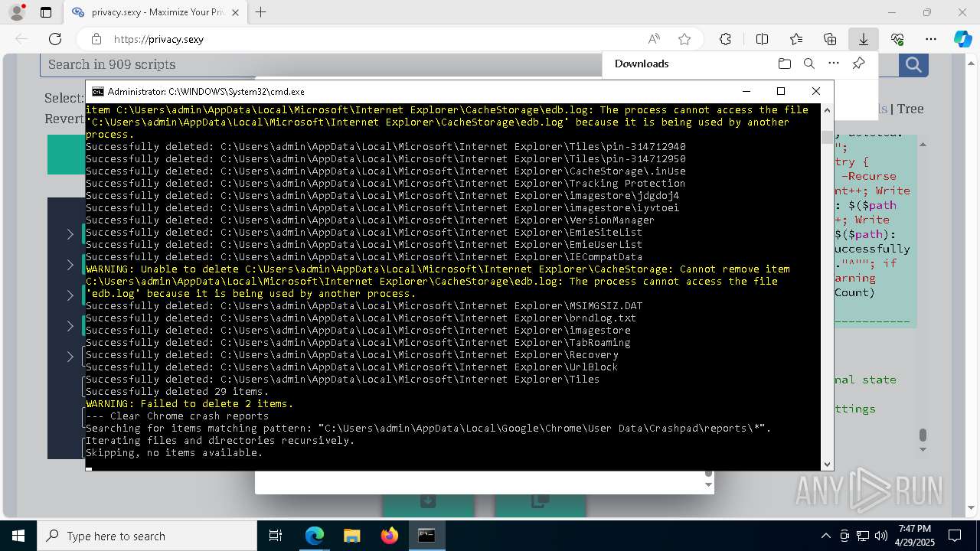The height and width of the screenshot is (551, 980).
Task: View site information lock icon
Action: [96, 39]
